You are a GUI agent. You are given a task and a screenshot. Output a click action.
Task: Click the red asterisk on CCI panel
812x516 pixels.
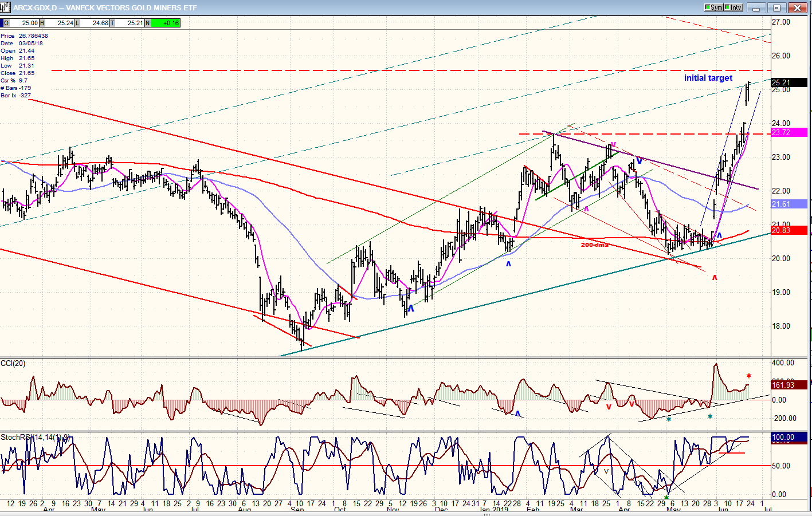point(748,376)
